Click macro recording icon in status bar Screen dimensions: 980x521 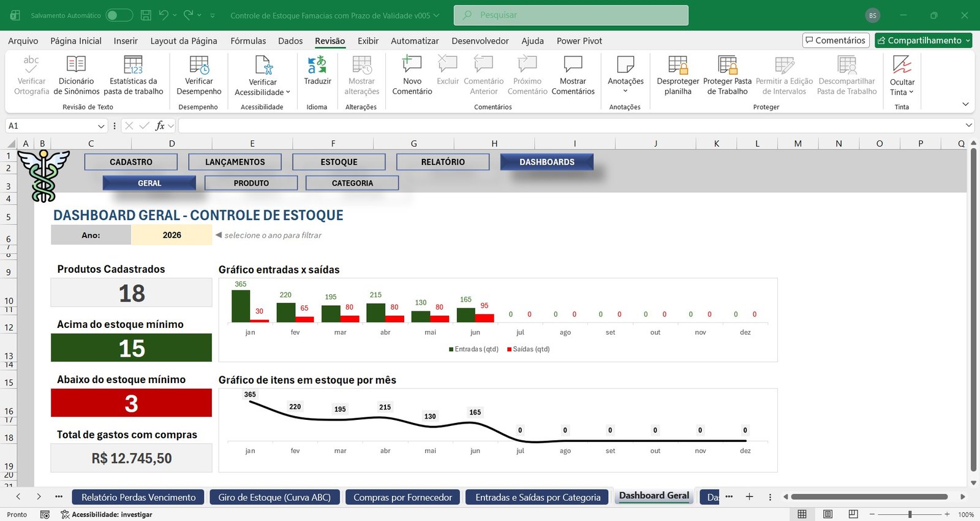click(45, 514)
